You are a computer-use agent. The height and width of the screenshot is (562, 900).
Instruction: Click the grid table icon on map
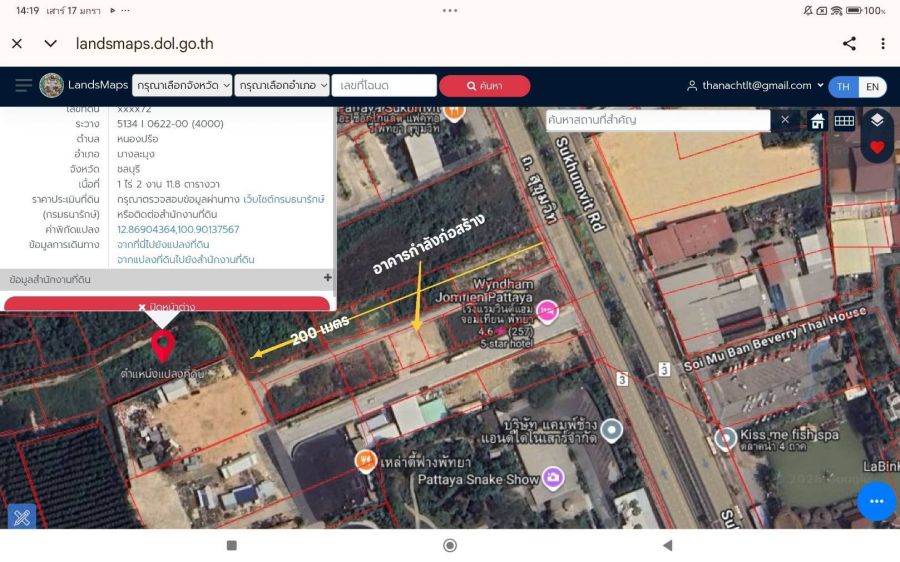(x=844, y=120)
